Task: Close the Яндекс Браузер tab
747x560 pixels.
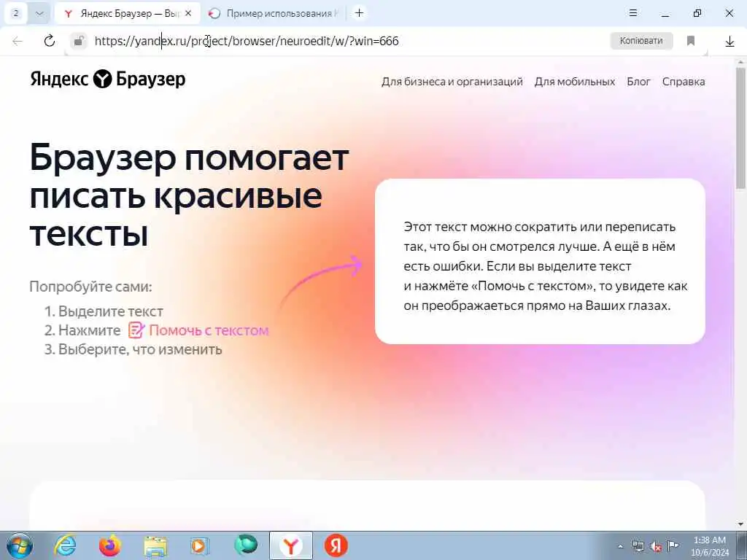Action: pos(188,13)
